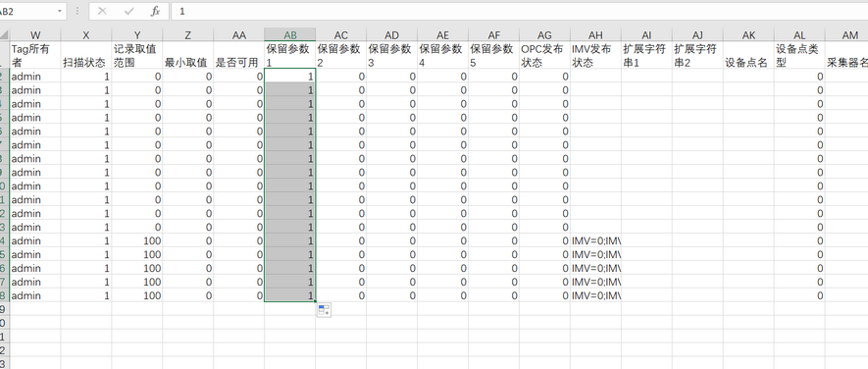Viewport: 868px width, 369px height.
Task: Select column AD header
Action: 392,35
